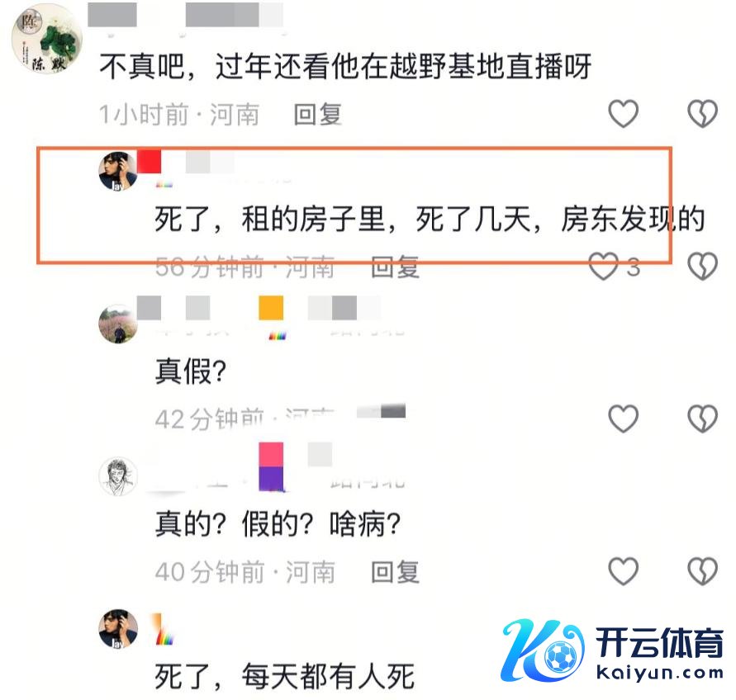Dislike the 啥病? comment
The width and height of the screenshot is (736, 700).
pos(702,571)
